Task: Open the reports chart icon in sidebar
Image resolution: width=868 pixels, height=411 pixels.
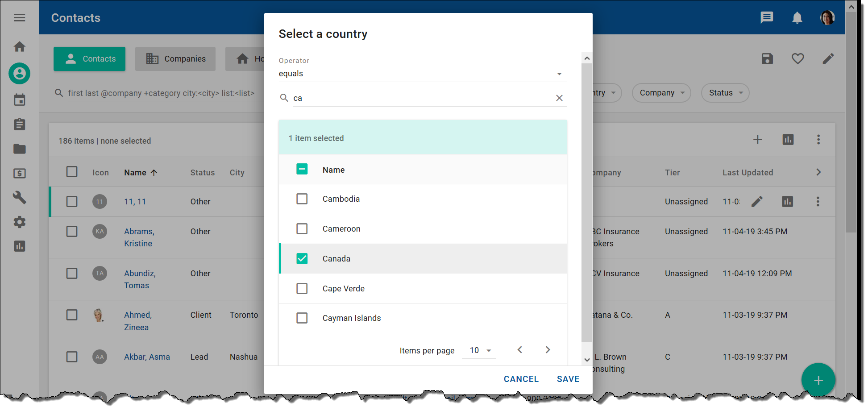Action: (x=19, y=246)
